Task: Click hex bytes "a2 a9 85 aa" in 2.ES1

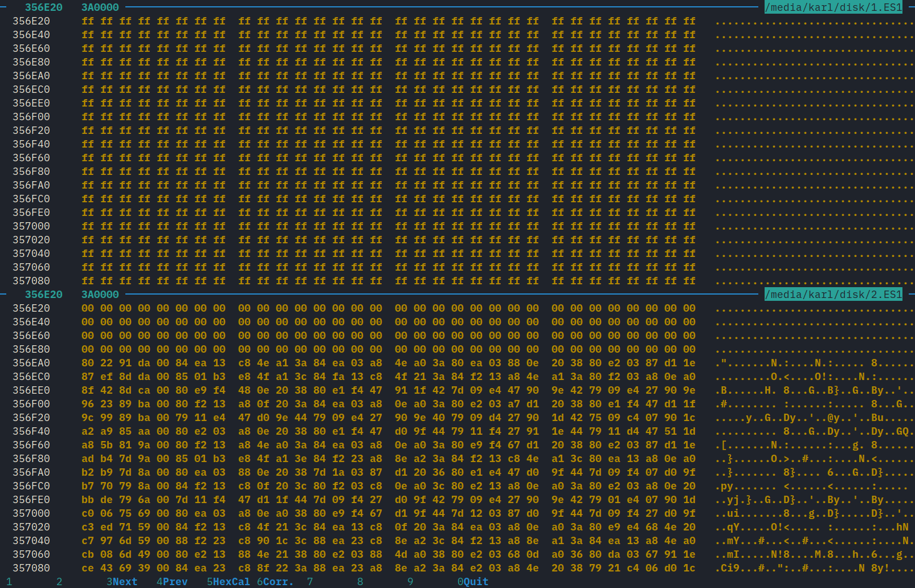Action: pyautogui.click(x=116, y=431)
